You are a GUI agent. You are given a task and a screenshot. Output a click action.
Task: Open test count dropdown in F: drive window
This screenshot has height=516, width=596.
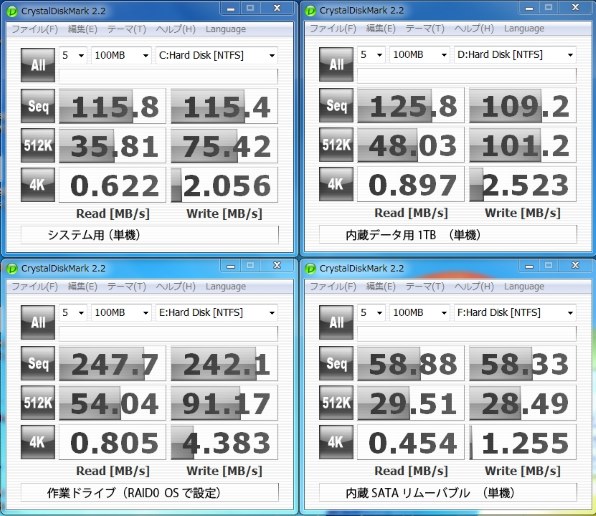click(371, 313)
